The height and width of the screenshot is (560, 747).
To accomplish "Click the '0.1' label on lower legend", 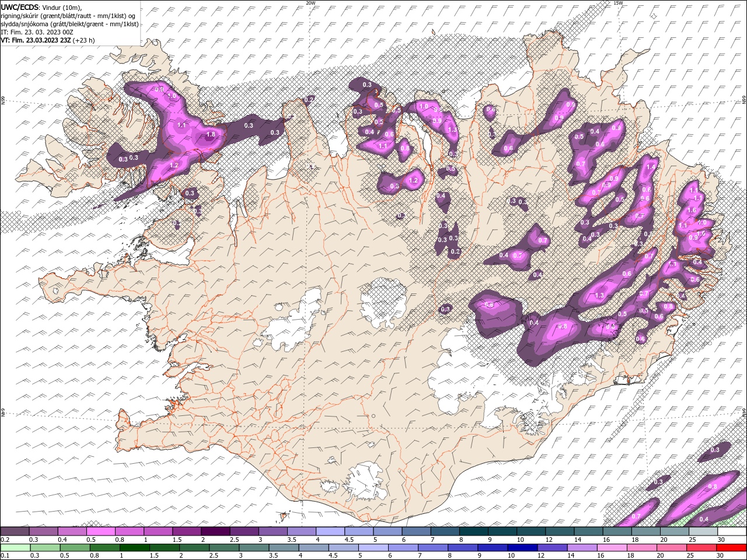I will click(x=5, y=555).
